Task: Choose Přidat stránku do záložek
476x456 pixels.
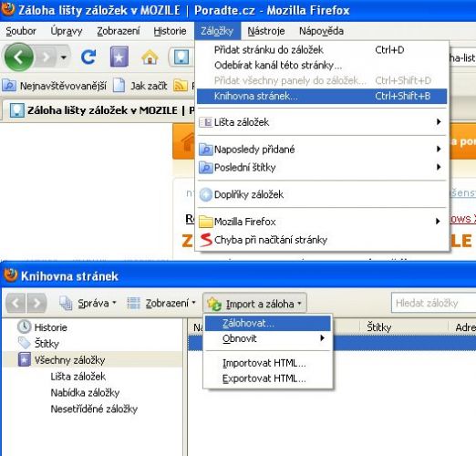Action: point(322,50)
